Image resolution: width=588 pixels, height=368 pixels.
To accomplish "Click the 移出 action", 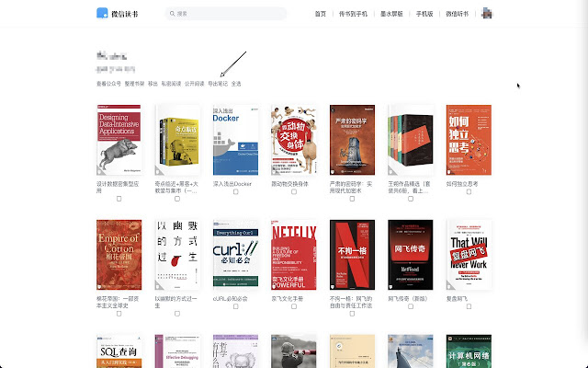I will [x=153, y=84].
